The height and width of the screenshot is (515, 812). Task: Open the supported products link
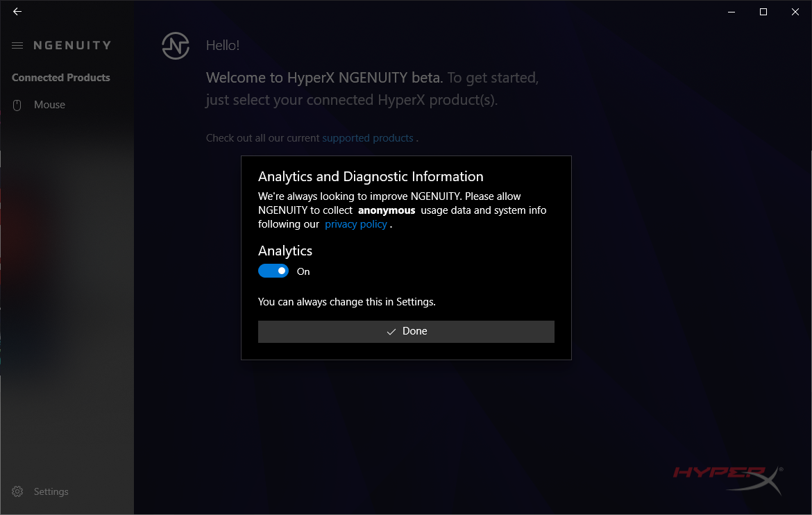(x=368, y=138)
